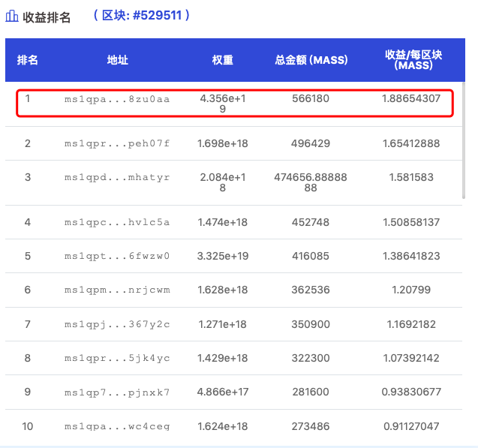The width and height of the screenshot is (478, 448).
Task: Open address ms1qpc...hvlc5a
Action: pos(117,222)
